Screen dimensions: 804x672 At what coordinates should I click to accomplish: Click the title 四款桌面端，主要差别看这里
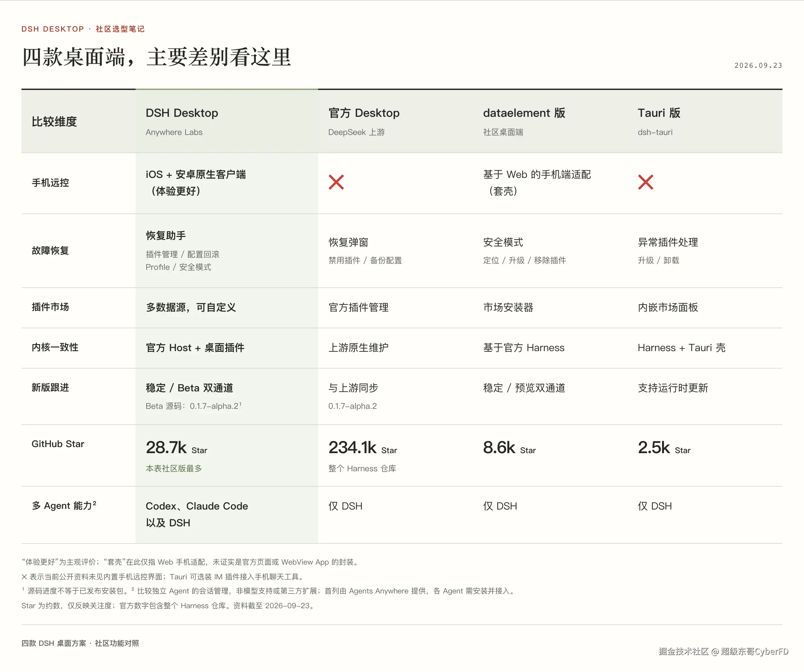[x=157, y=57]
